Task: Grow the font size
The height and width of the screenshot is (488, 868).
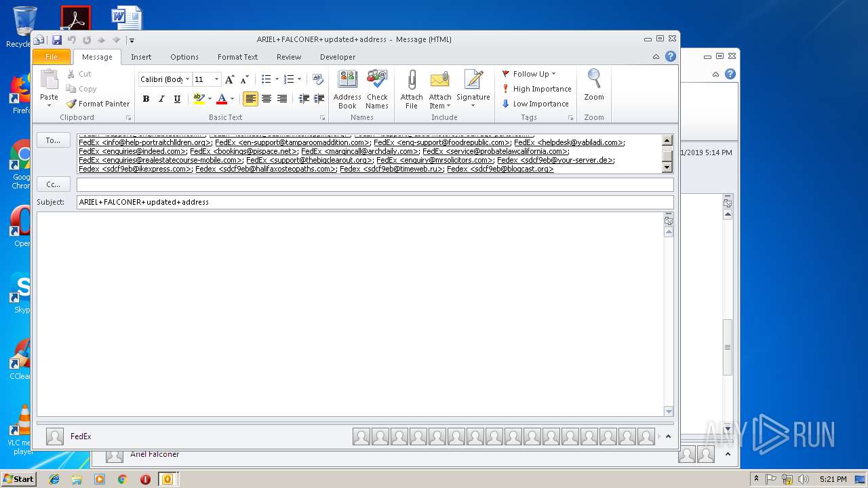Action: pos(229,79)
